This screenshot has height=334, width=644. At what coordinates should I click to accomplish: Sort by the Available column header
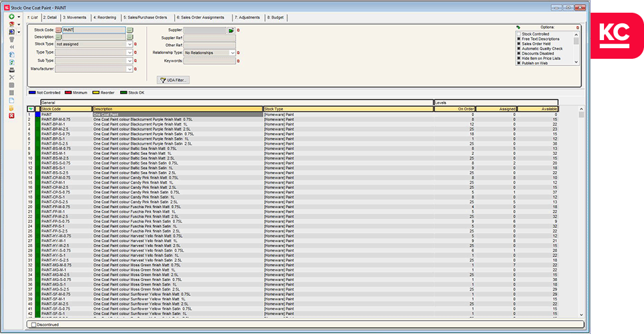coord(538,109)
